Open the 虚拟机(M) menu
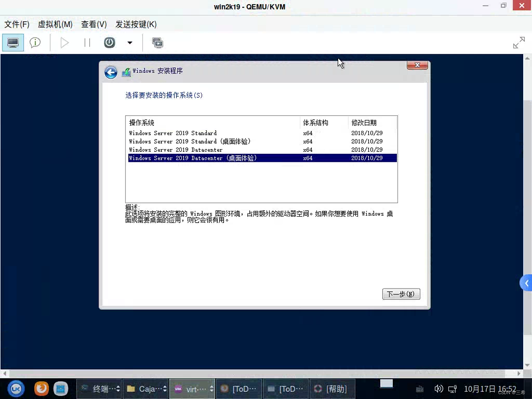Viewport: 532px width, 399px height. click(55, 24)
